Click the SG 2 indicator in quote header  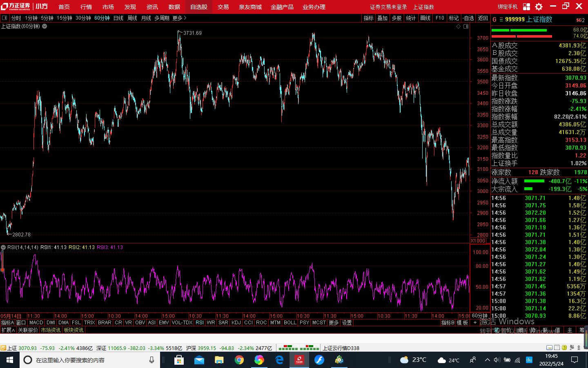(x=580, y=20)
